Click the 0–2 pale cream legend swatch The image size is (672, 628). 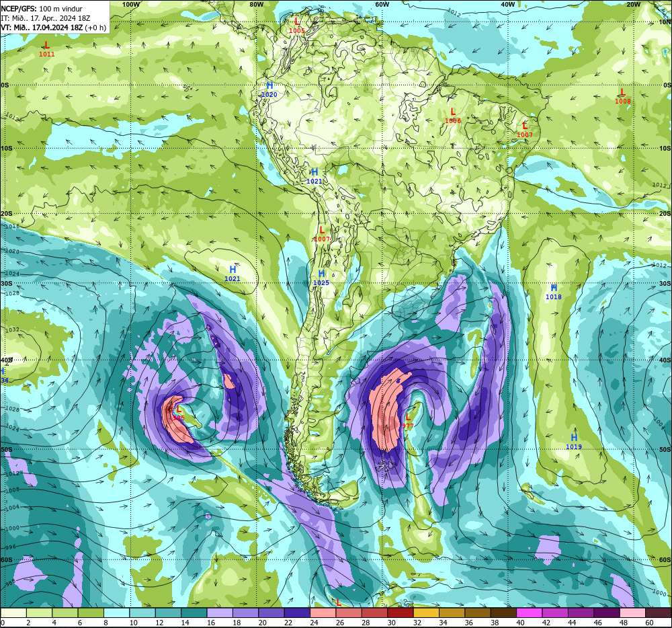(13, 613)
